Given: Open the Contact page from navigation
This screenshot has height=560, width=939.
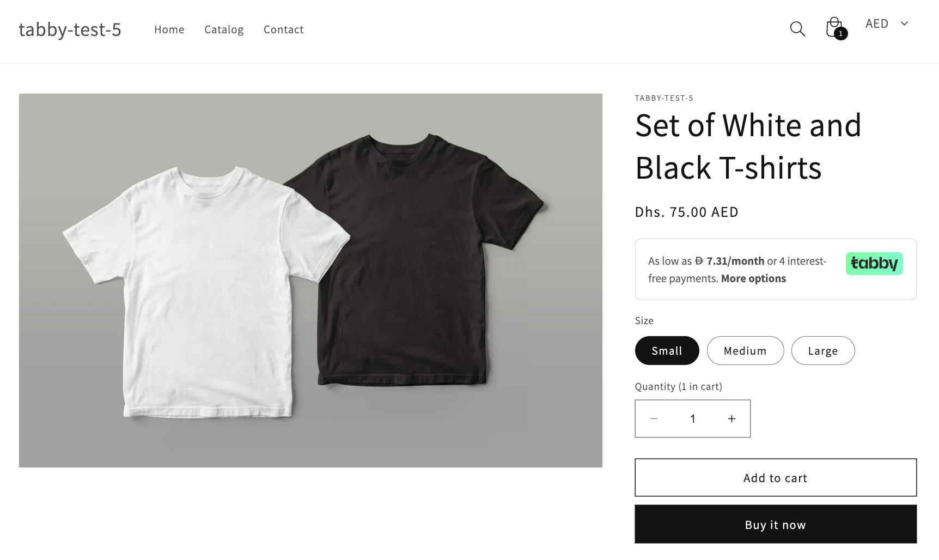Looking at the screenshot, I should click(283, 29).
